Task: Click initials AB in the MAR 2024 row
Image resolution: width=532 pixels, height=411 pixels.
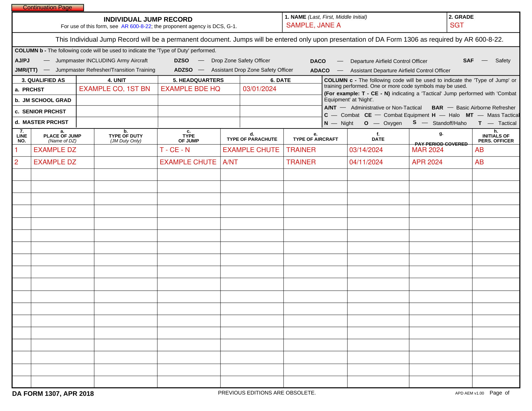Action: pyautogui.click(x=496, y=150)
